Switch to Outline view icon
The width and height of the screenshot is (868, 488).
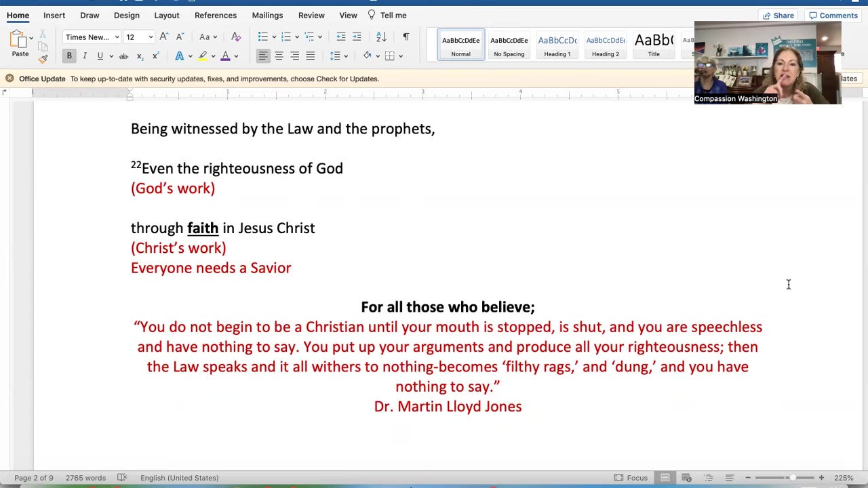pos(708,478)
